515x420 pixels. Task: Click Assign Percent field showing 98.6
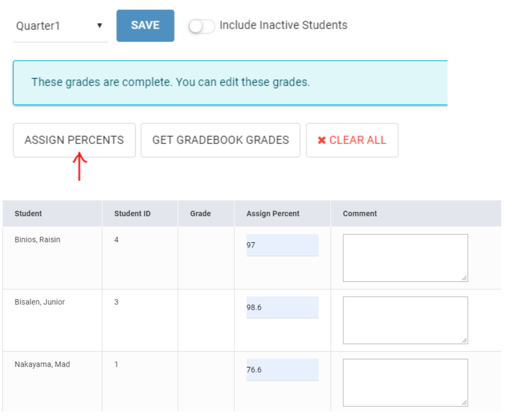[x=282, y=307]
